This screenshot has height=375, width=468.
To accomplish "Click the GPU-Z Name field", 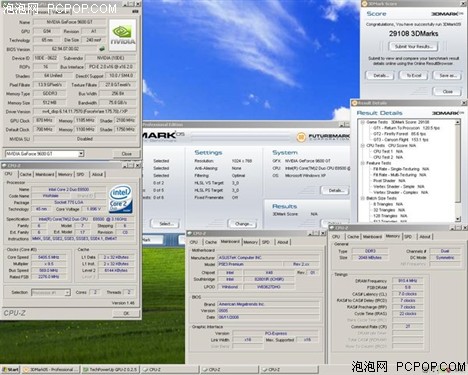I will click(70, 22).
